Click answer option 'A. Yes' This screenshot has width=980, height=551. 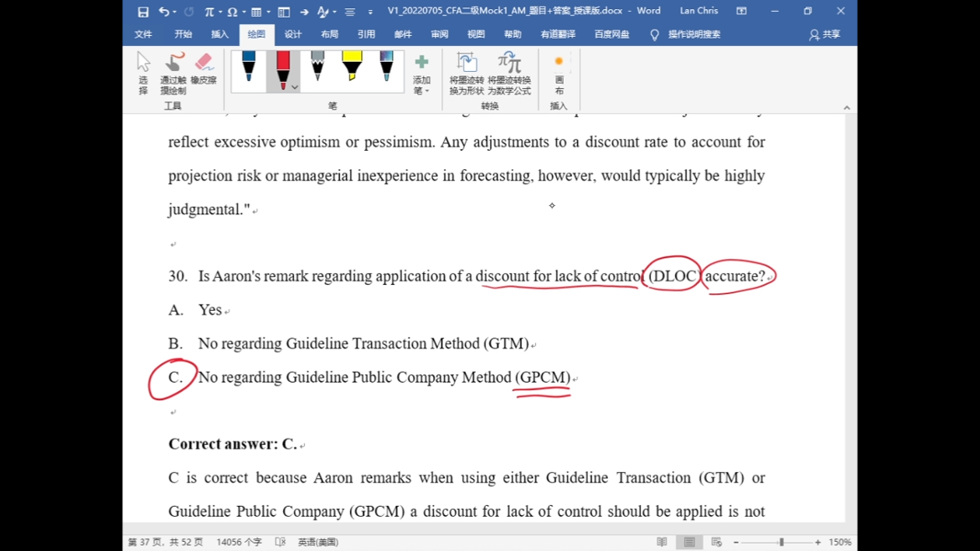click(195, 310)
